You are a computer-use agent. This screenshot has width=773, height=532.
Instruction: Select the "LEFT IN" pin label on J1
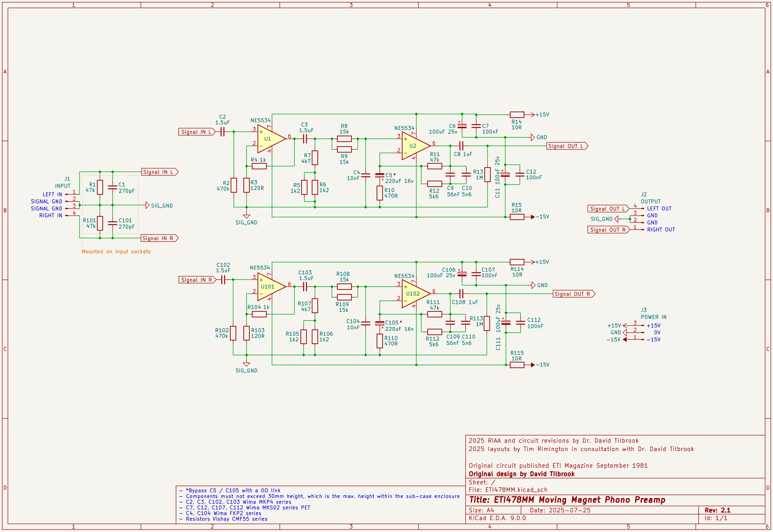coord(52,194)
